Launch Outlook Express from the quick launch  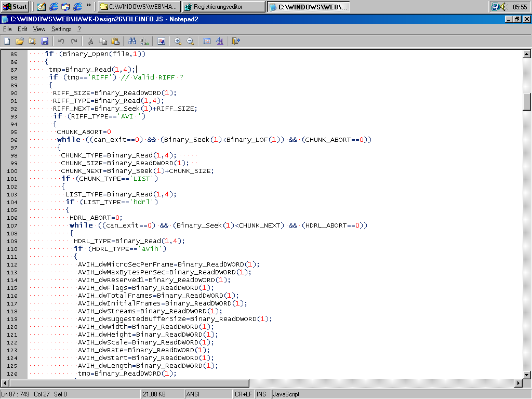point(65,6)
